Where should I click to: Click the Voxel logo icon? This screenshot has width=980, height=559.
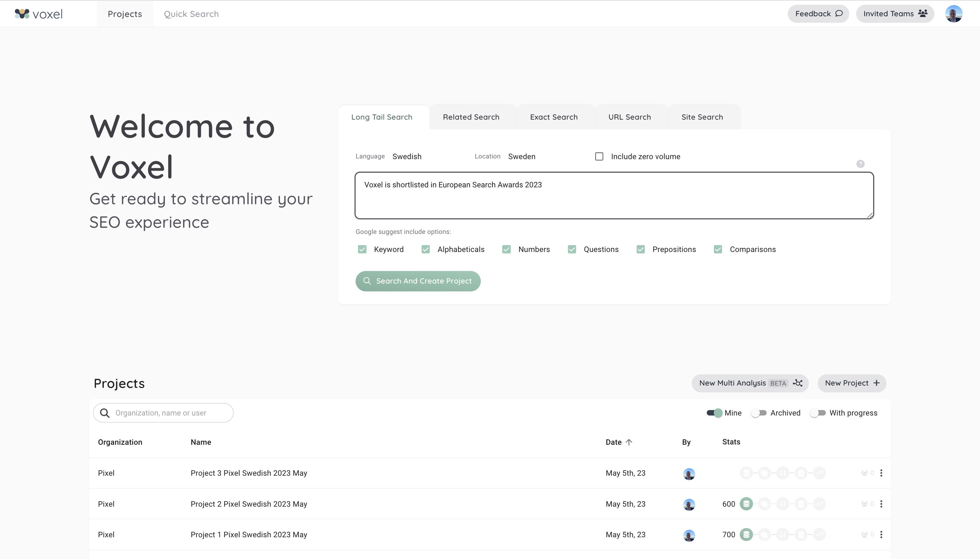(x=22, y=14)
